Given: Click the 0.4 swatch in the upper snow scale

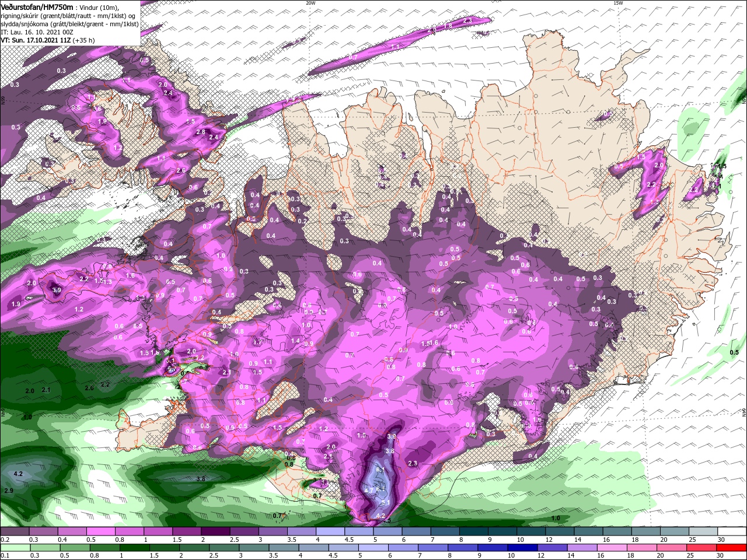Looking at the screenshot, I should tap(72, 532).
